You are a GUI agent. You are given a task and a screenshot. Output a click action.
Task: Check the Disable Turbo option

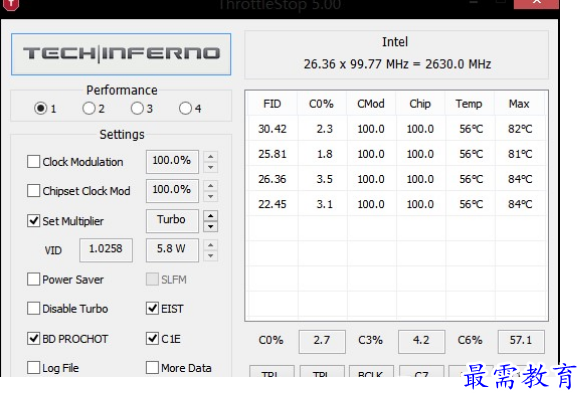pos(34,308)
